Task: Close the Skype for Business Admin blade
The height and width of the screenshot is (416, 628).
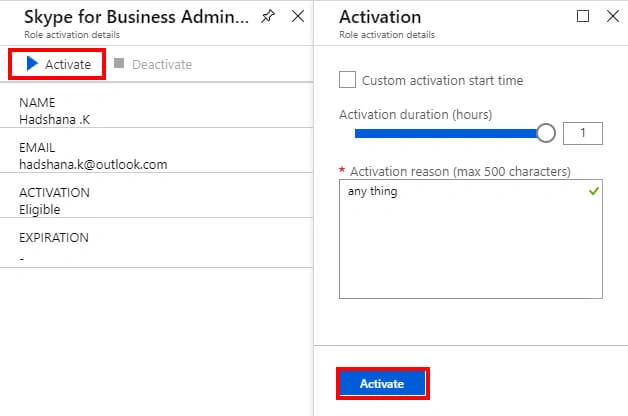Action: tap(298, 17)
